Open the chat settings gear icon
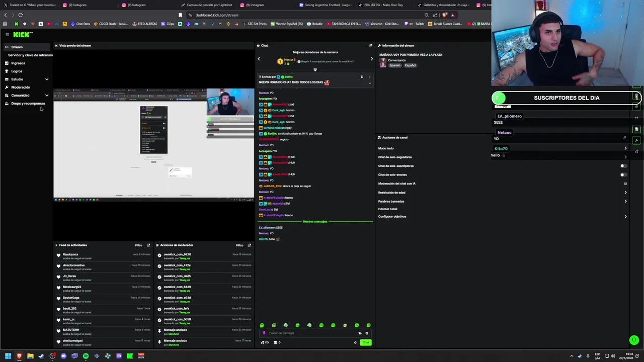This screenshot has height=362, width=644. click(355, 343)
